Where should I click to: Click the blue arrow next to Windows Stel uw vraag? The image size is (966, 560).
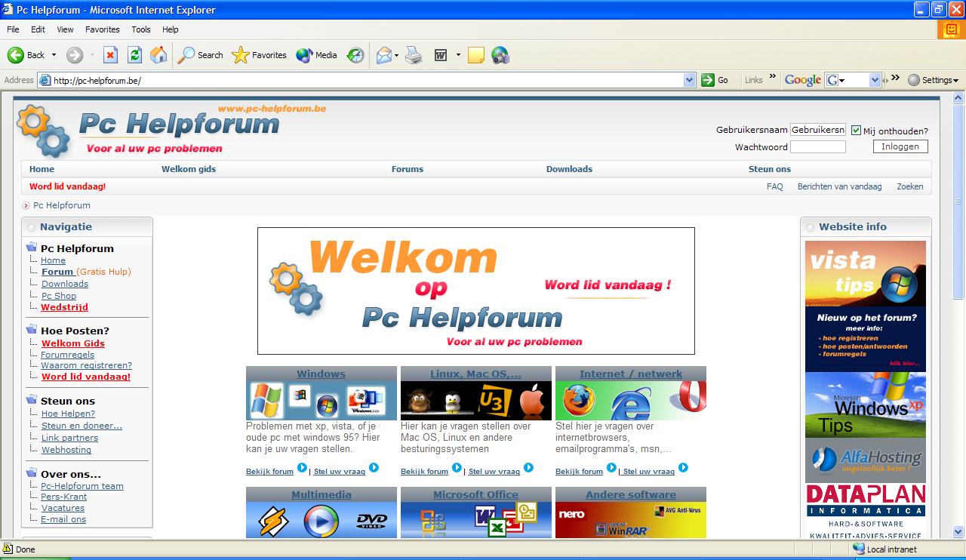374,468
